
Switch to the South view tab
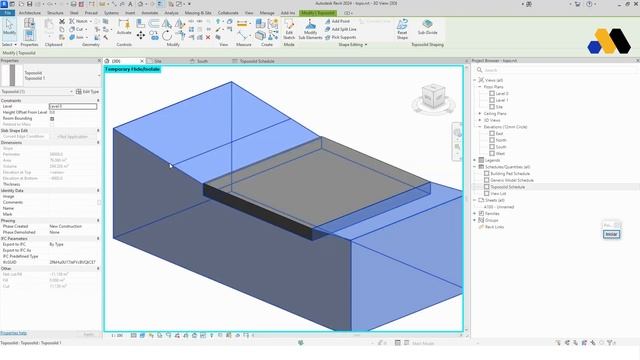click(202, 61)
